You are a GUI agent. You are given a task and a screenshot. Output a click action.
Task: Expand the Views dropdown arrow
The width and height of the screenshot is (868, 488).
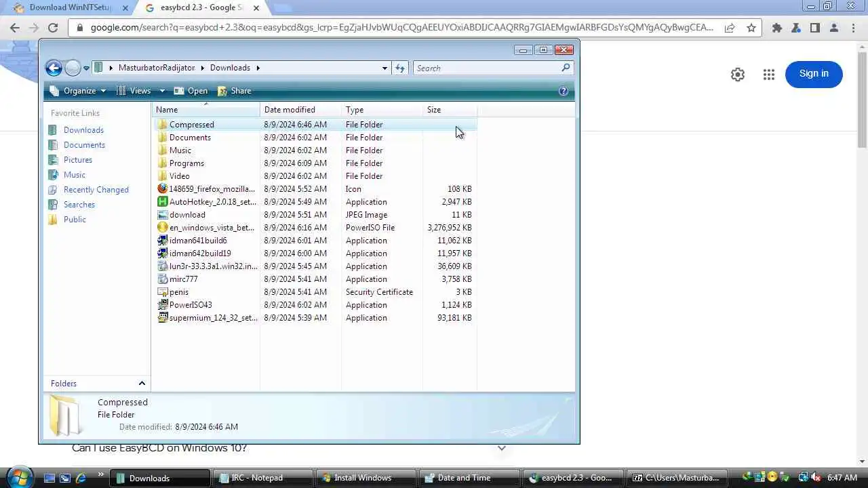[162, 91]
